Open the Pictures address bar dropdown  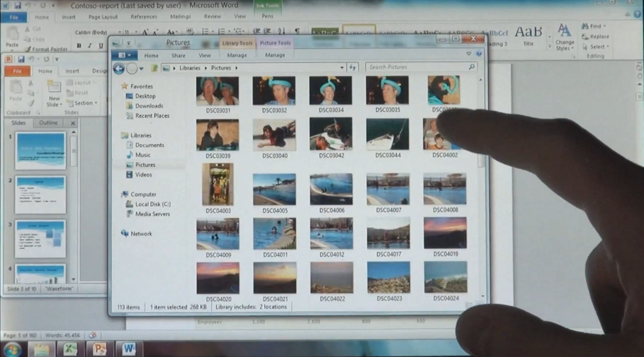(342, 67)
